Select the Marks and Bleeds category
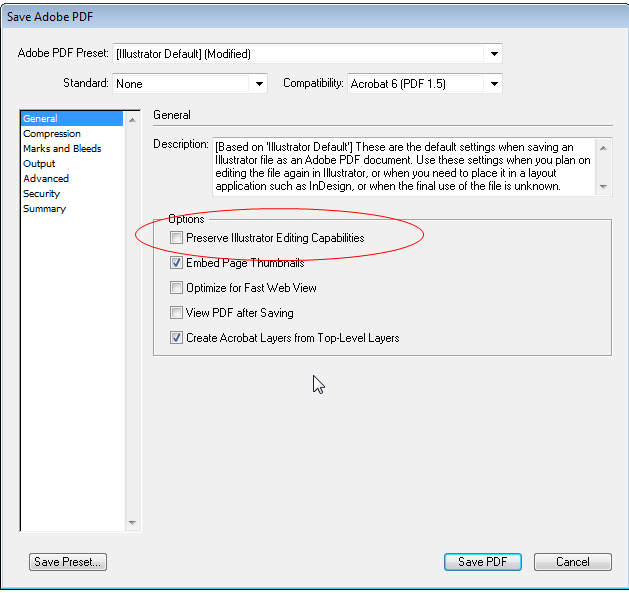Image resolution: width=629 pixels, height=593 pixels. point(62,148)
